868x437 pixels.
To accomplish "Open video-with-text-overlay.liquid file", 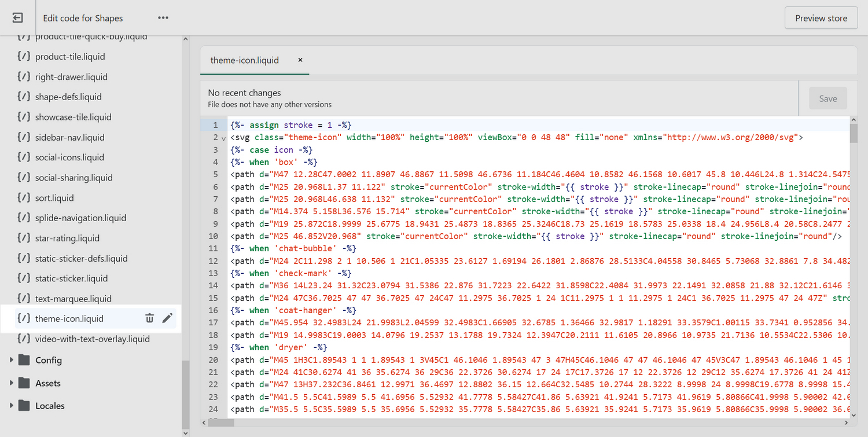I will [92, 339].
